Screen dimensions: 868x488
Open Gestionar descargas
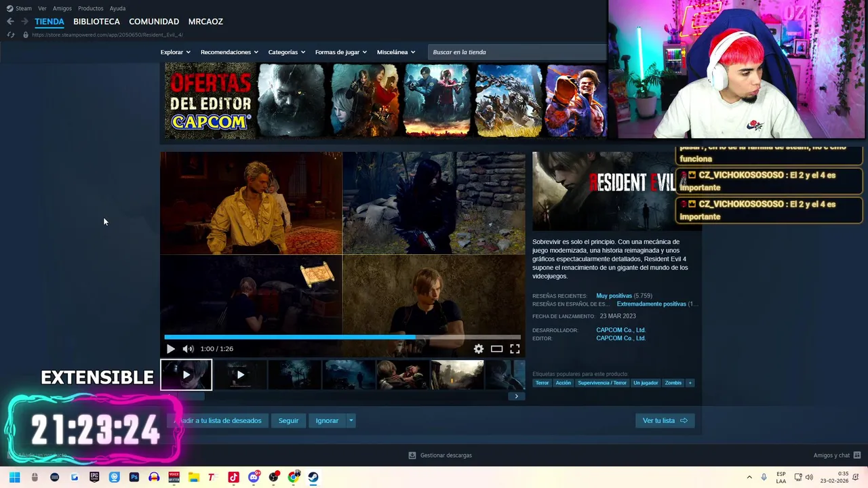click(440, 455)
